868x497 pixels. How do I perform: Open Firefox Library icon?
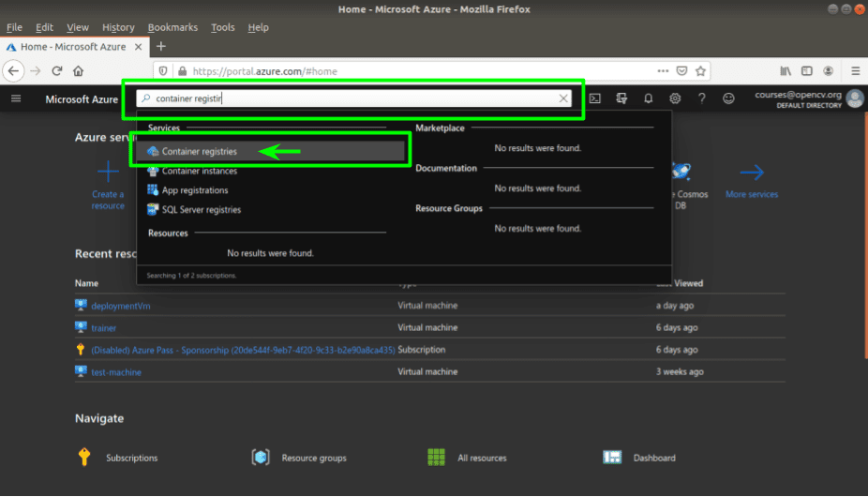point(786,71)
